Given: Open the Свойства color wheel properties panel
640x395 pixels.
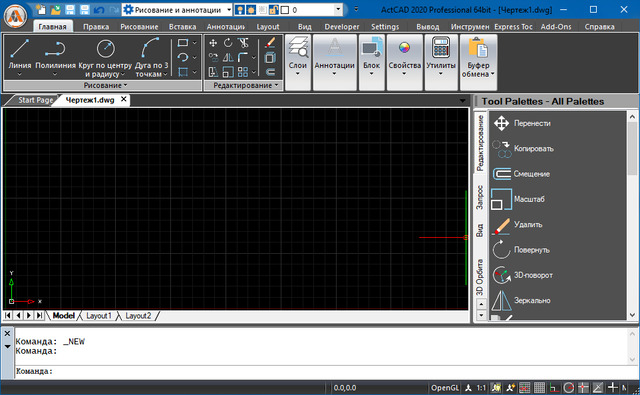Looking at the screenshot, I should point(404,62).
